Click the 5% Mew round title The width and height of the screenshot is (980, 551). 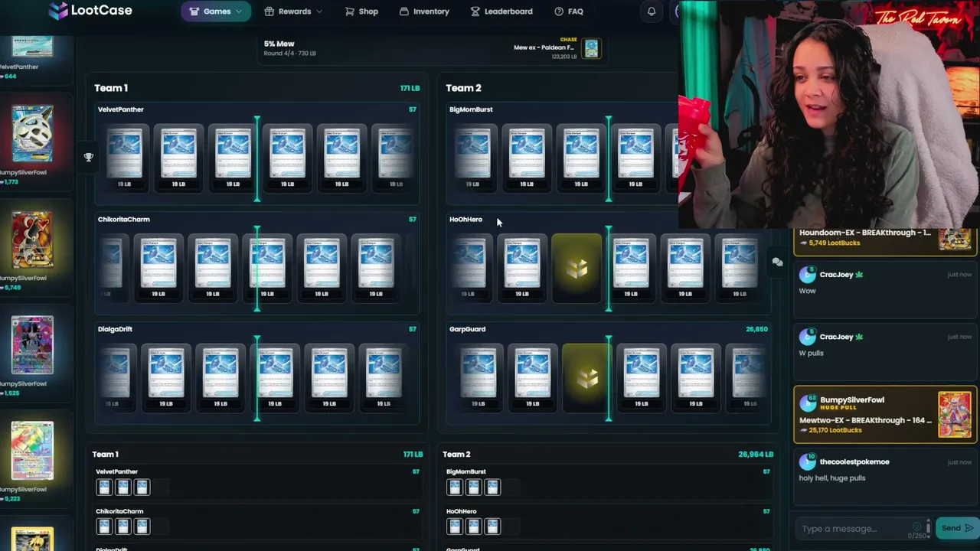[x=279, y=44]
